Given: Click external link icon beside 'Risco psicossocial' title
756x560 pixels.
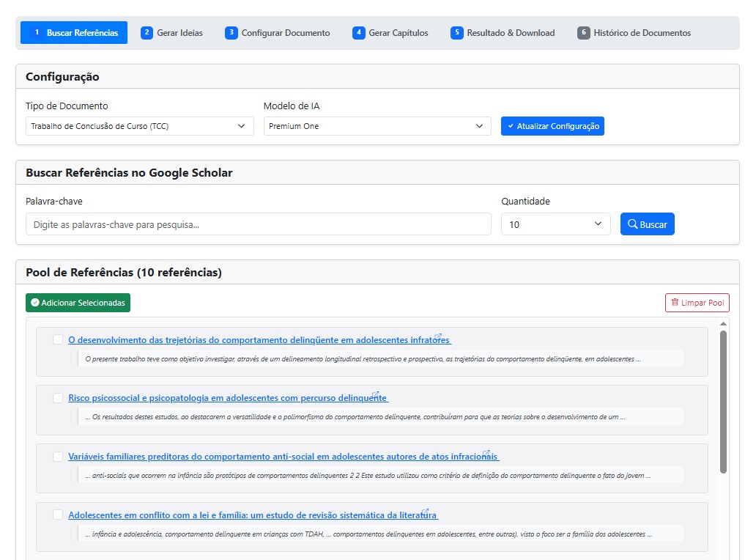Looking at the screenshot, I should [x=376, y=395].
